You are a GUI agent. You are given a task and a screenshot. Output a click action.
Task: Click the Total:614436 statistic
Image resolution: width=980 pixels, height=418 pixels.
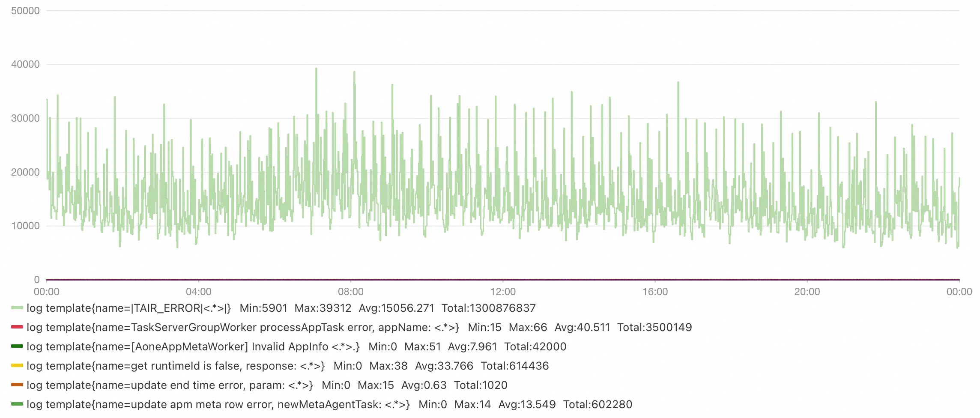515,366
